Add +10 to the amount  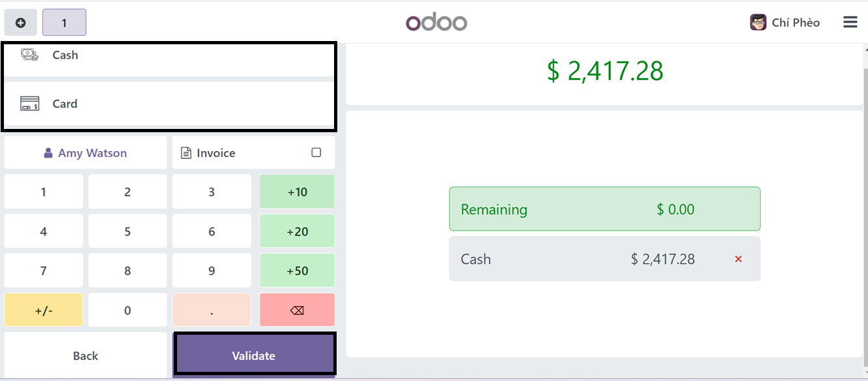297,192
